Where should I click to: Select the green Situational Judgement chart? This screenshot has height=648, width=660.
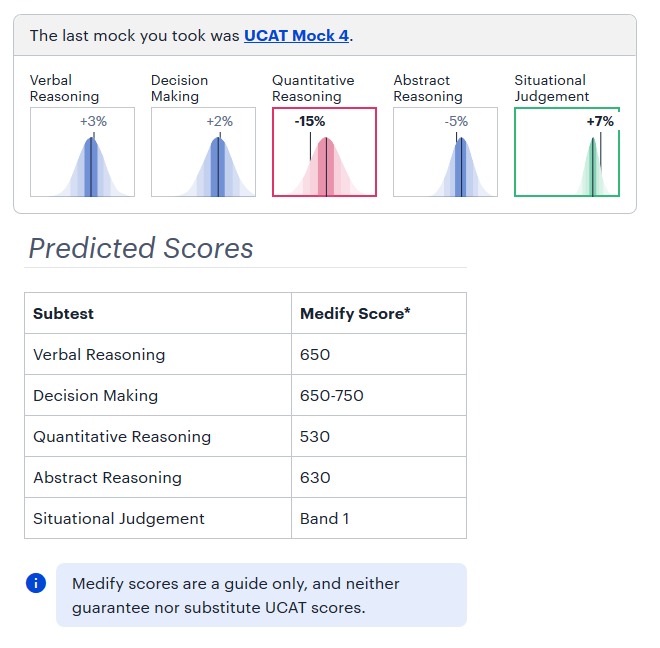tap(567, 152)
